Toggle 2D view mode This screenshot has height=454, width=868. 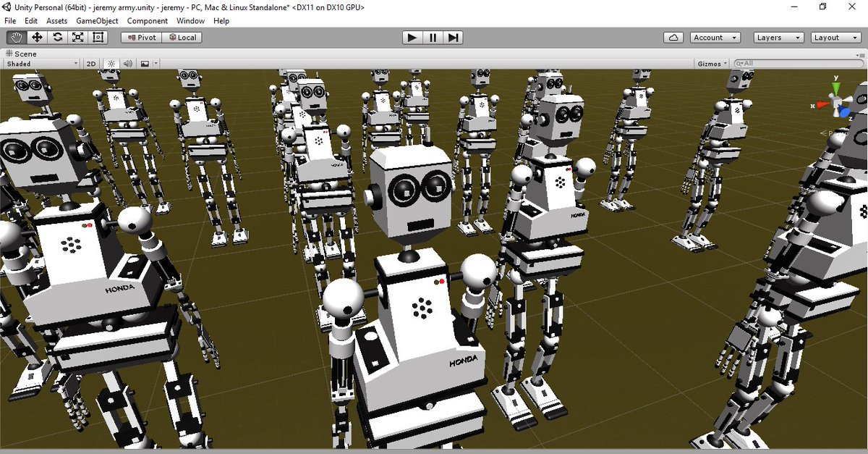pyautogui.click(x=91, y=64)
